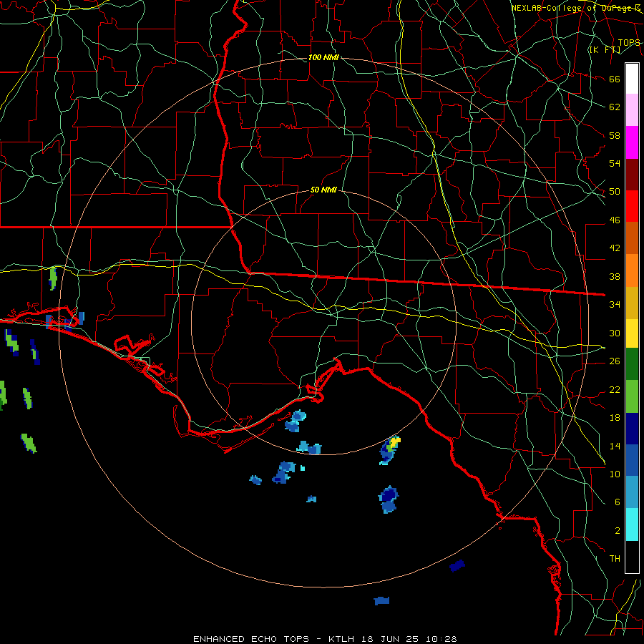Image resolution: width=644 pixels, height=644 pixels.
Task: Click the legend value 50
Action: (615, 192)
